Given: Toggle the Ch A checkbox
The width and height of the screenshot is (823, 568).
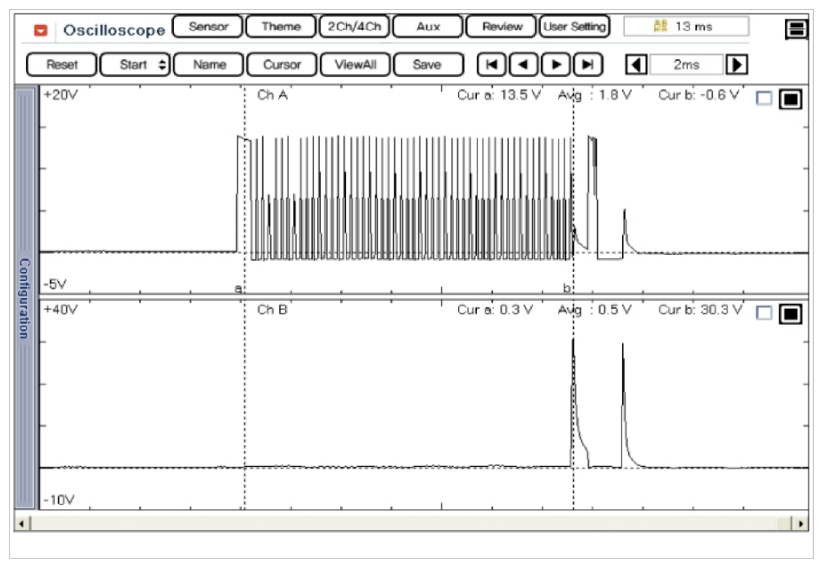Looking at the screenshot, I should [x=765, y=99].
